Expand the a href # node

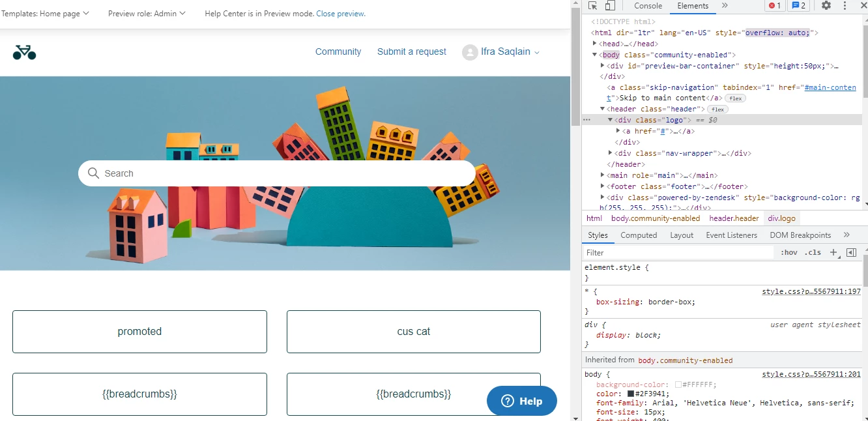tap(618, 131)
